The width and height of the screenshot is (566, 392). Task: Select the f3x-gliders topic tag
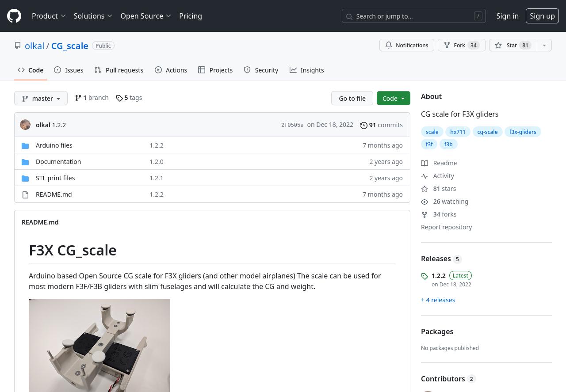(x=522, y=132)
